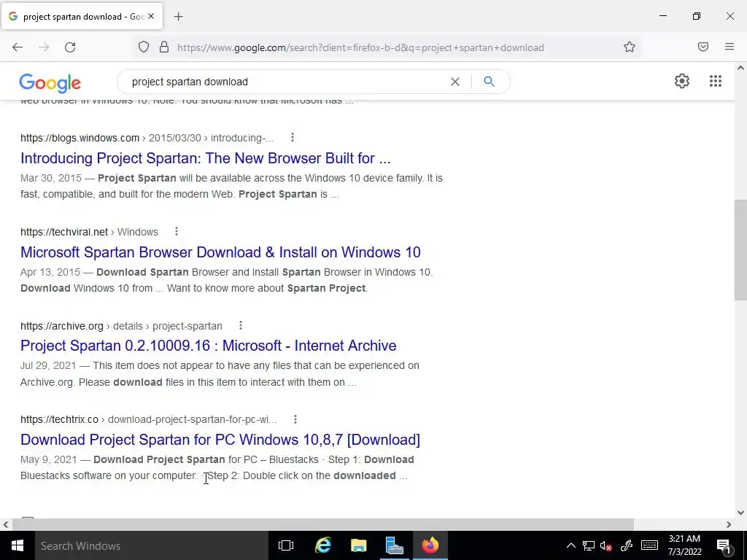This screenshot has height=560, width=747.
Task: Click the horizontal scrollbar thumb
Action: (x=323, y=525)
